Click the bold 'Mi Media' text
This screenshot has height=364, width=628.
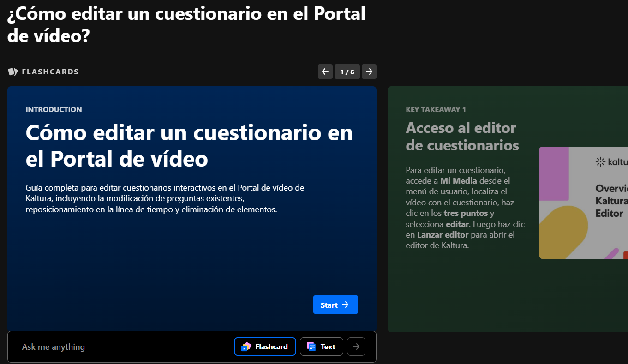[459, 181]
